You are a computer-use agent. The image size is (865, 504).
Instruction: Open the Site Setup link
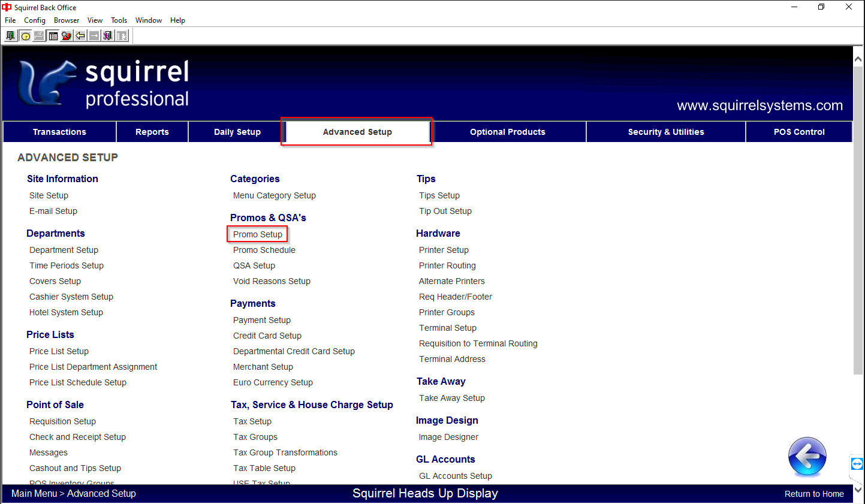pos(49,195)
